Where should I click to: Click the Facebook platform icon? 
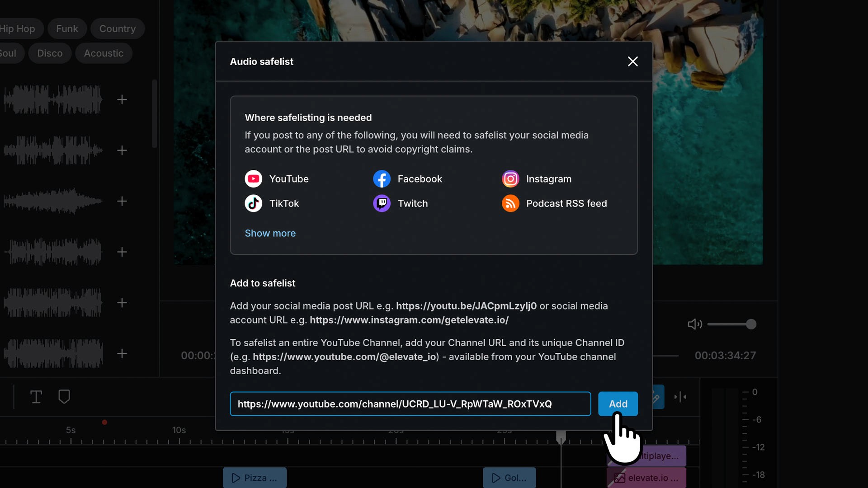[x=382, y=179]
